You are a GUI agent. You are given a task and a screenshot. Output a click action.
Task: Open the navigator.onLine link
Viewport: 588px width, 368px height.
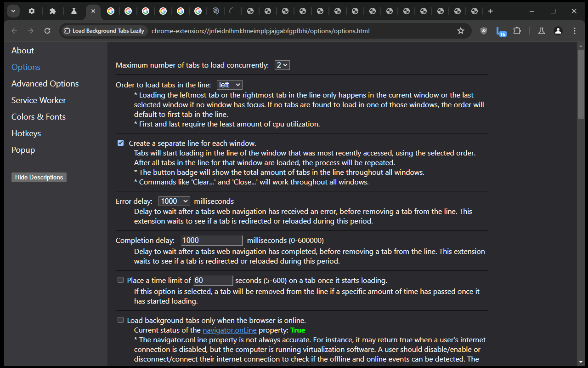point(229,330)
